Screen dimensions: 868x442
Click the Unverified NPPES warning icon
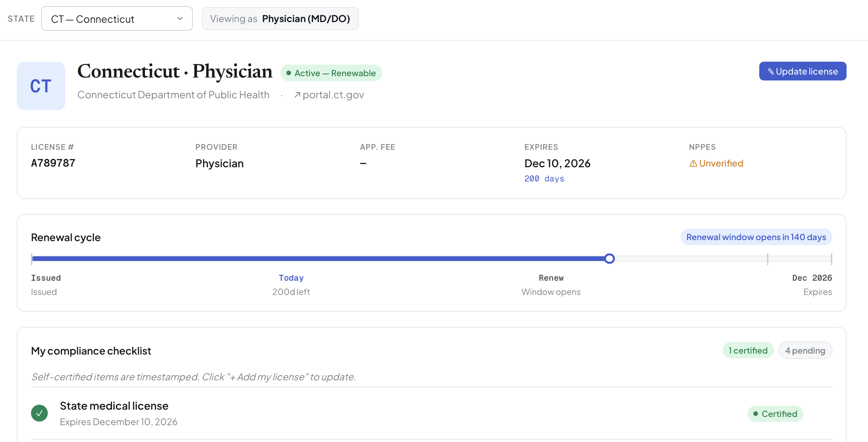[693, 163]
